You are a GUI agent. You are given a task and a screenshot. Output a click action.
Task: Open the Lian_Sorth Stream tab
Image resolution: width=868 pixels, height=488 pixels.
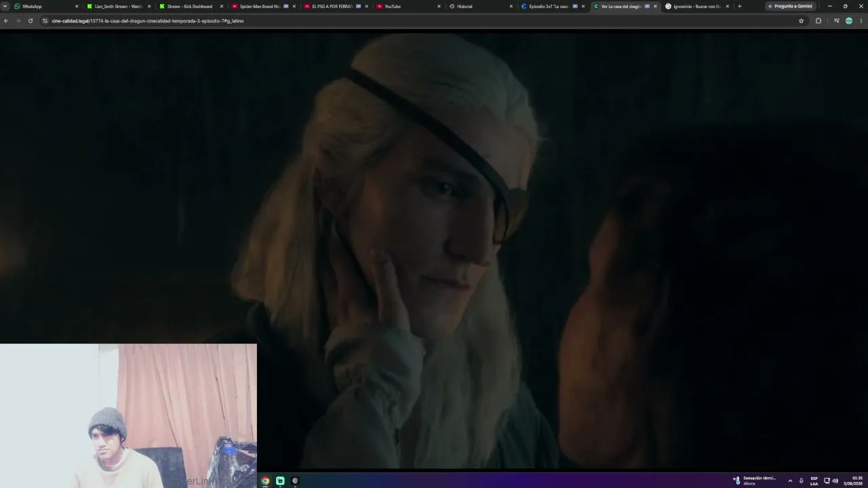[118, 6]
